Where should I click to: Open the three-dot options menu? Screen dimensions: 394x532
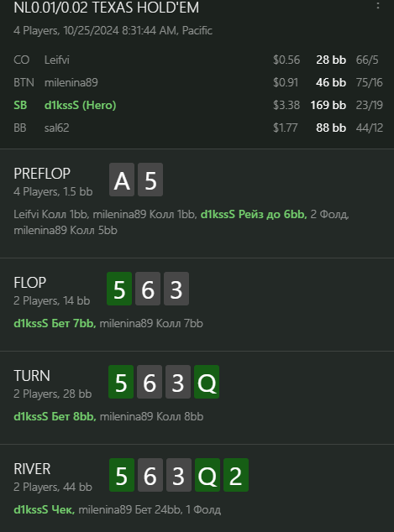pyautogui.click(x=378, y=5)
